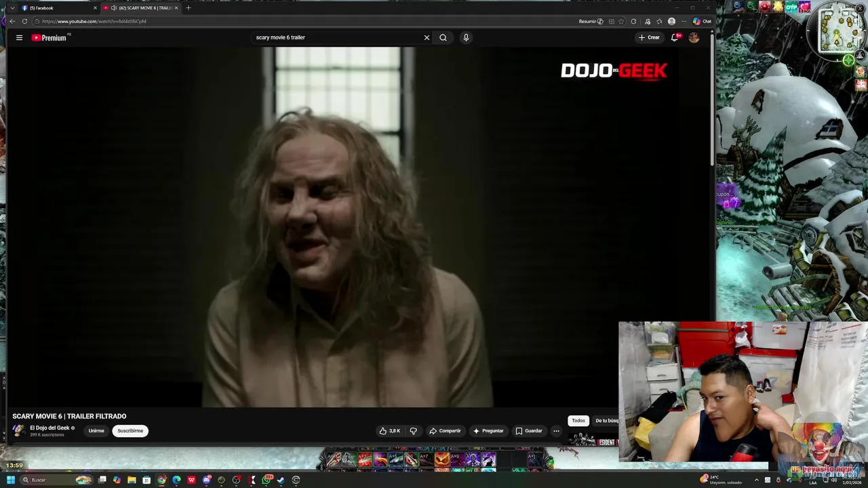
Task: Open Windows Start menu
Action: pos(11,480)
